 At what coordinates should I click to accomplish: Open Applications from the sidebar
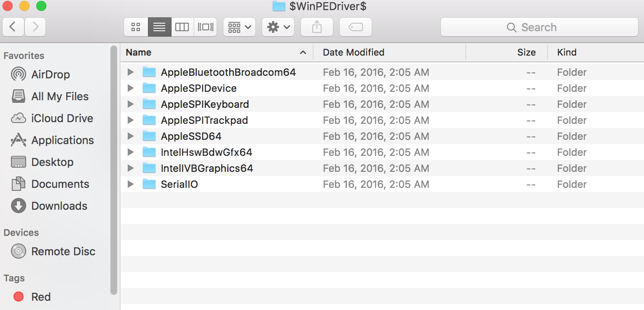(x=52, y=140)
